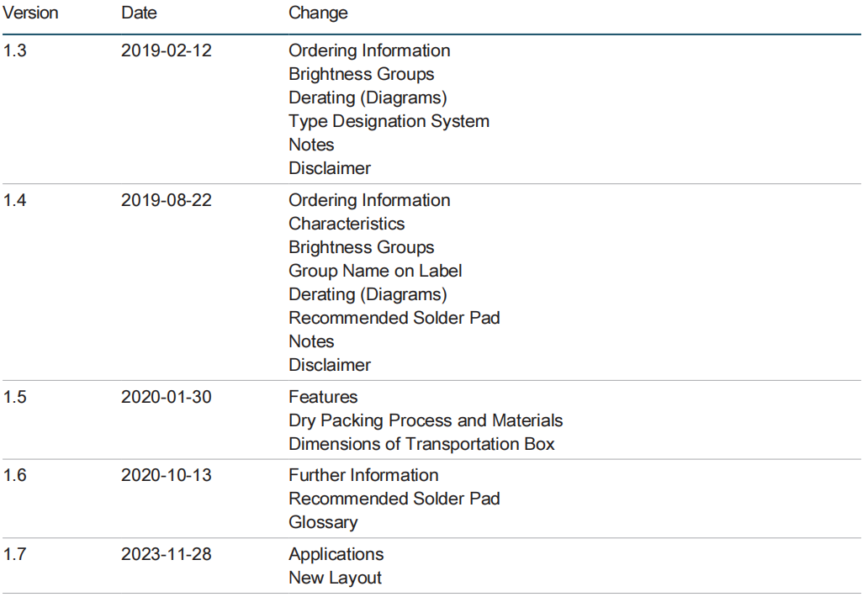Click the Change column header
Screen dimensions: 868x597
click(x=318, y=13)
